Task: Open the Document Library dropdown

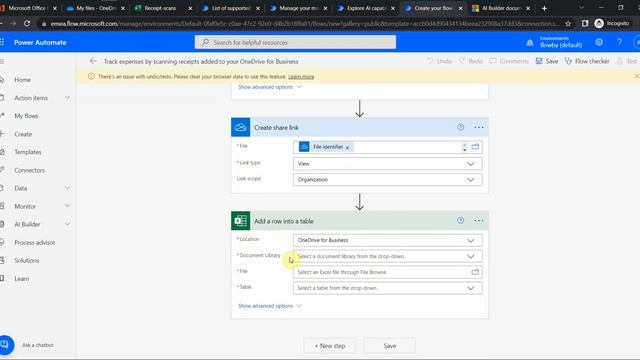Action: 387,256
